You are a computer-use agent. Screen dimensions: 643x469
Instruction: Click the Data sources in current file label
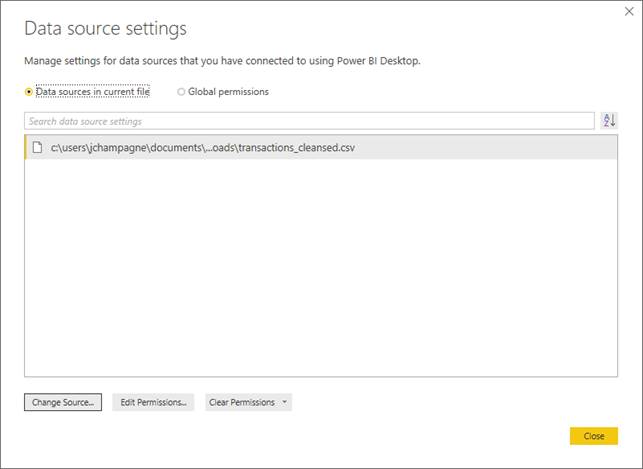(93, 92)
